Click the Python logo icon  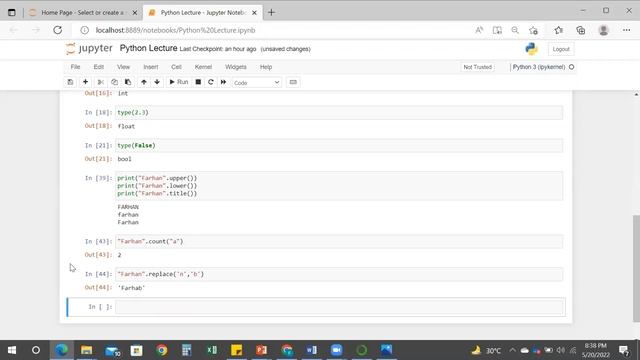[x=531, y=49]
